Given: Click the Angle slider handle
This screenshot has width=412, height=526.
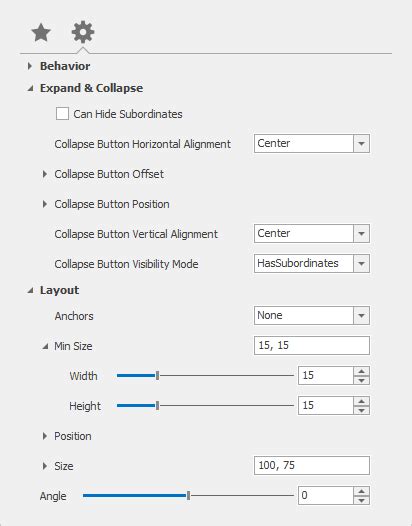Looking at the screenshot, I should (189, 495).
